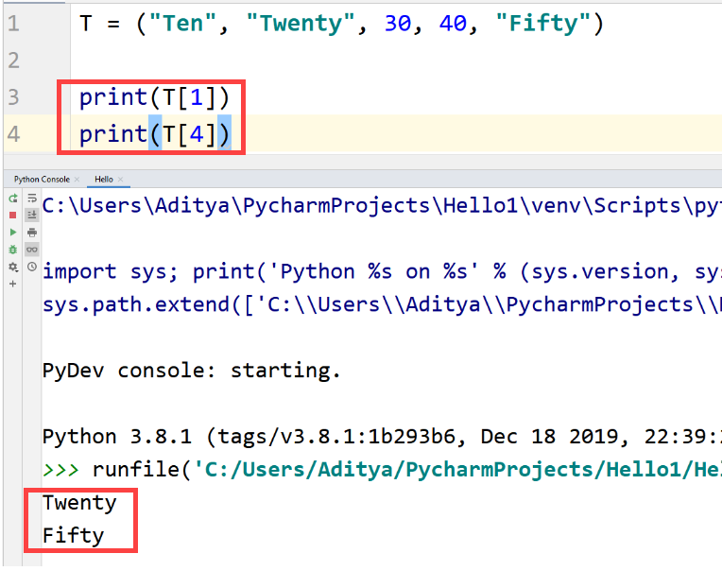722x588 pixels.
Task: Click the number 30 in the tuple
Action: pyautogui.click(x=398, y=23)
